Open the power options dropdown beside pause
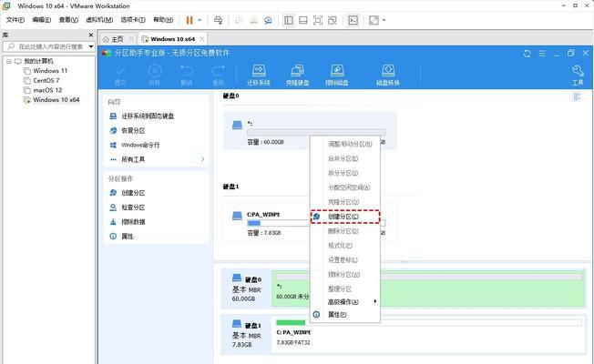Image resolution: width=594 pixels, height=364 pixels. (x=200, y=20)
